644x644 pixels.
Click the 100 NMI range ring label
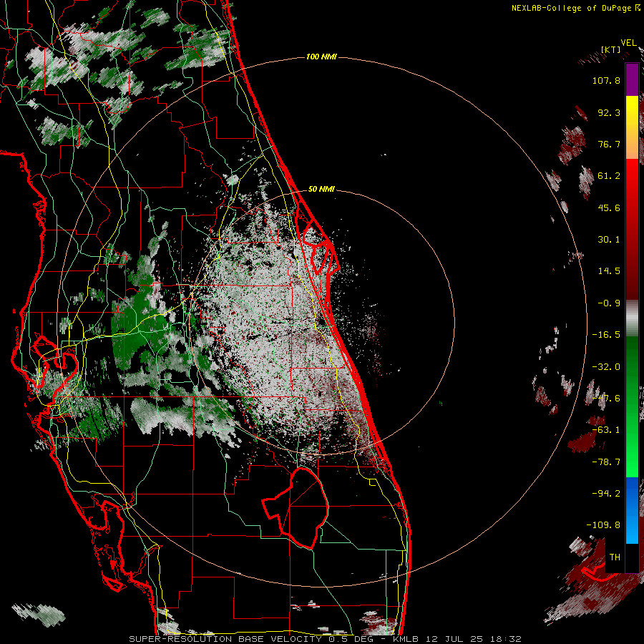321,57
